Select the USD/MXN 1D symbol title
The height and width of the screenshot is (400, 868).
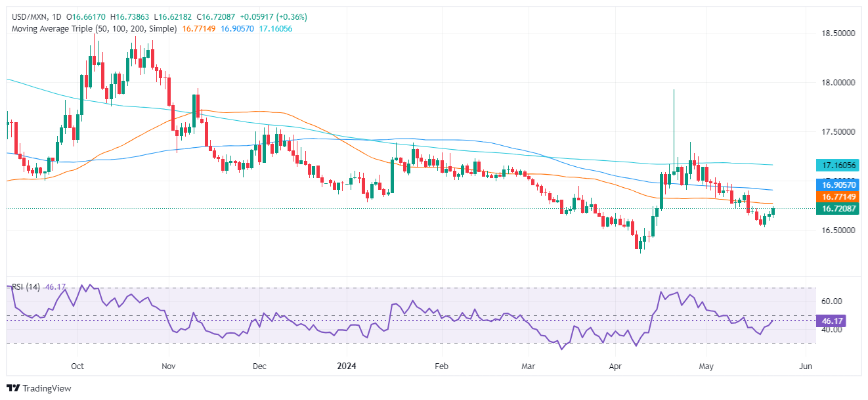click(33, 16)
